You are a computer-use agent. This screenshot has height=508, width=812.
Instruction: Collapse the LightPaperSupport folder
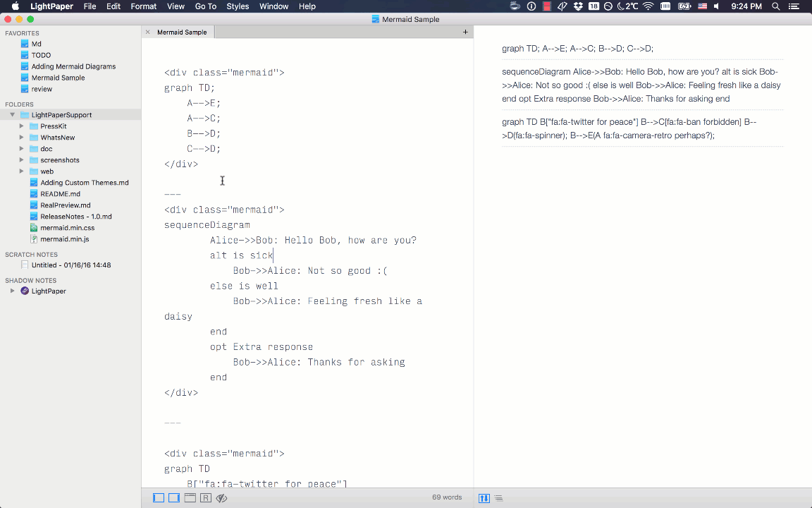[x=13, y=114]
